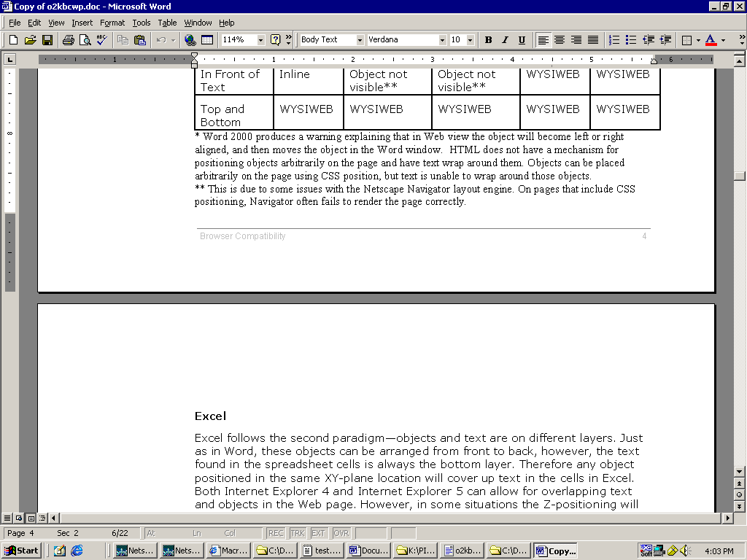This screenshot has height=560, width=747.
Task: Switch to Web Layout view
Action: click(19, 518)
